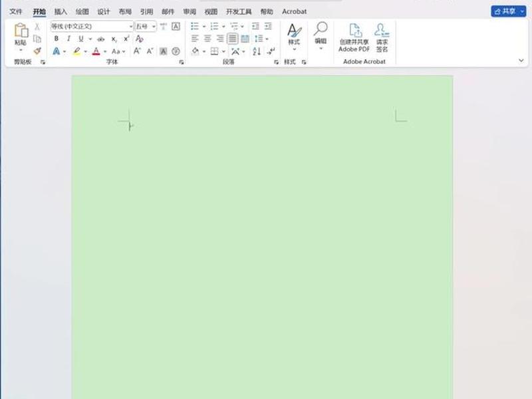This screenshot has height=399, width=532.
Task: Decrease paragraph indent
Action: 255,26
